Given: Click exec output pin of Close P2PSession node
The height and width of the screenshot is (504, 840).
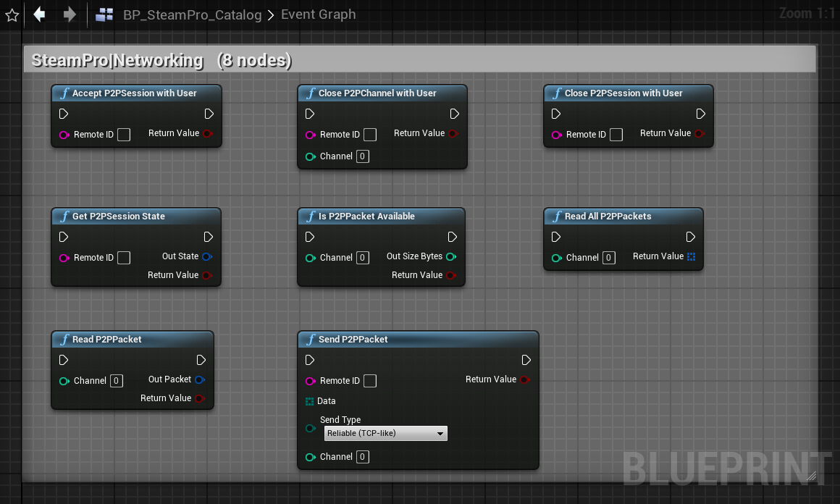Looking at the screenshot, I should [x=701, y=114].
